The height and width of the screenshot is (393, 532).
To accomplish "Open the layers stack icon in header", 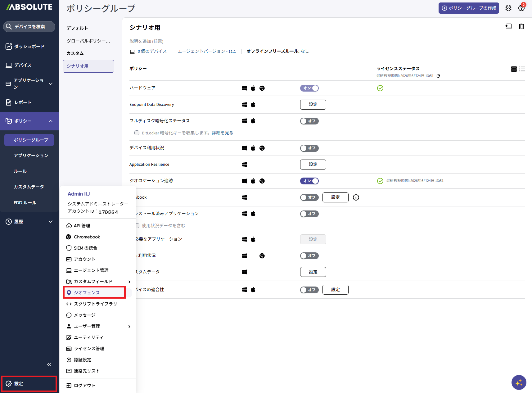I will [x=508, y=8].
